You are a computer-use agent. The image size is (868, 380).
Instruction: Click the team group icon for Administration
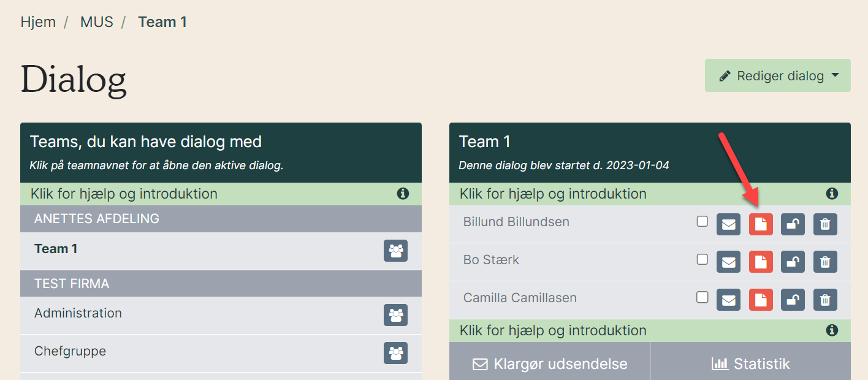[395, 315]
